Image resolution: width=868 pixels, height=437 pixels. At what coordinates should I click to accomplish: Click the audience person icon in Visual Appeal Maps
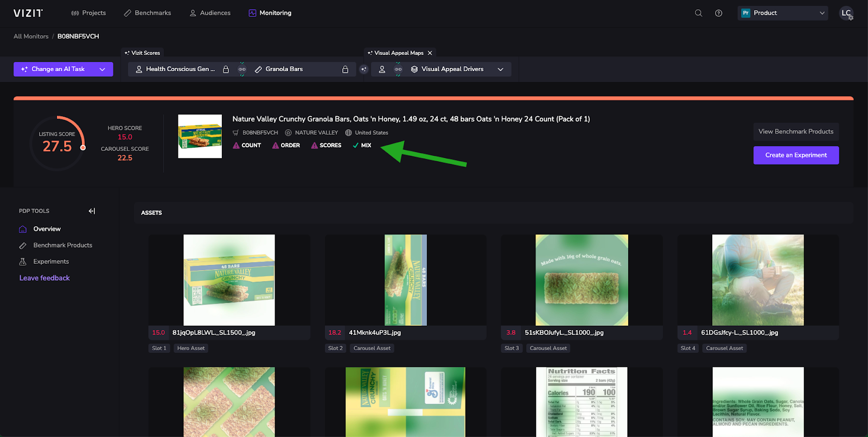click(382, 69)
